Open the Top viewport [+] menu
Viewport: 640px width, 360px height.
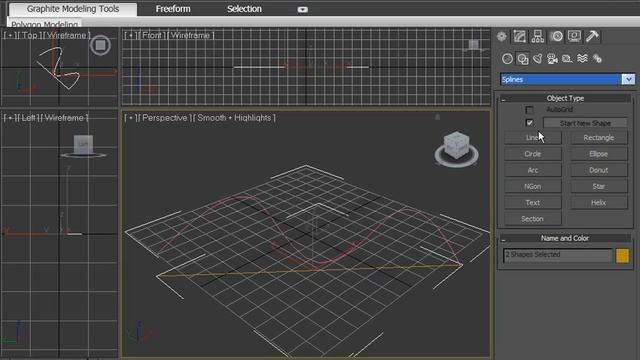[11, 36]
